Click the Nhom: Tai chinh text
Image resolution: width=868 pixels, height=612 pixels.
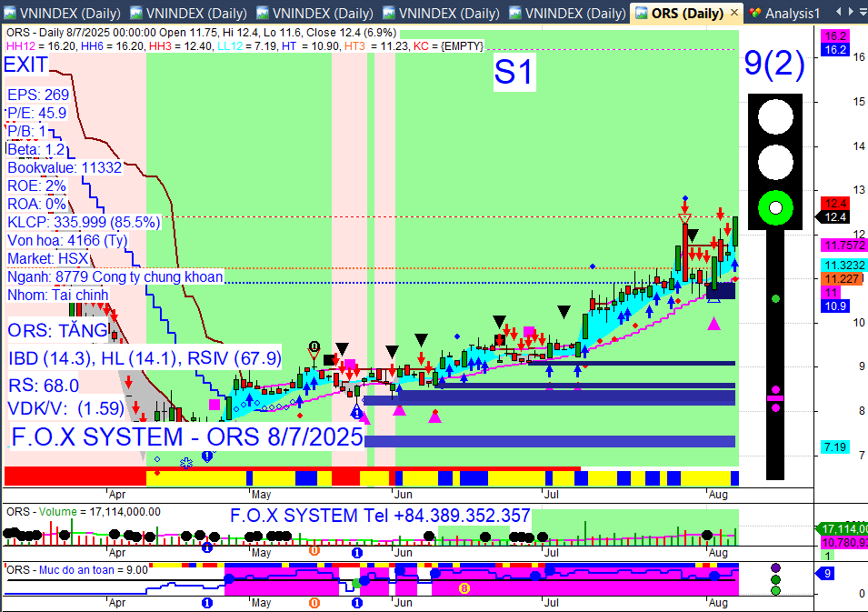click(x=57, y=295)
